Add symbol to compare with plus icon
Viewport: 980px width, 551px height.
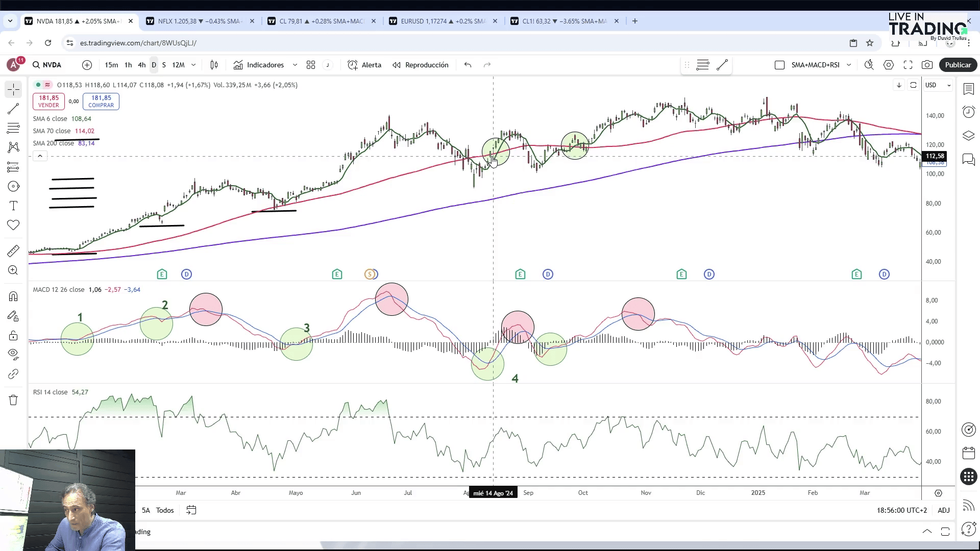pos(87,65)
